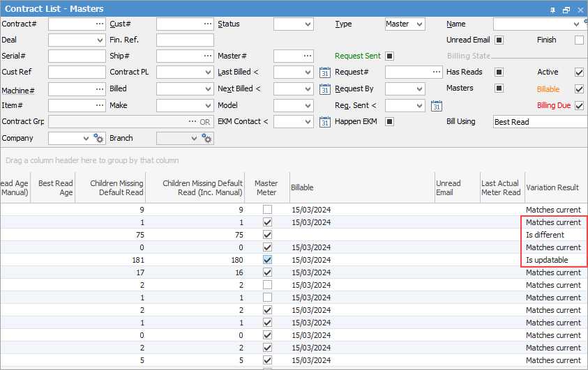The height and width of the screenshot is (370, 588).
Task: Click the Company settings gear icon
Action: point(98,139)
